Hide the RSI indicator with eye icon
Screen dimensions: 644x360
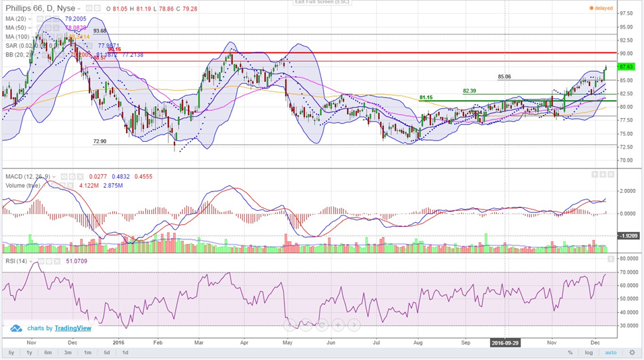41,261
